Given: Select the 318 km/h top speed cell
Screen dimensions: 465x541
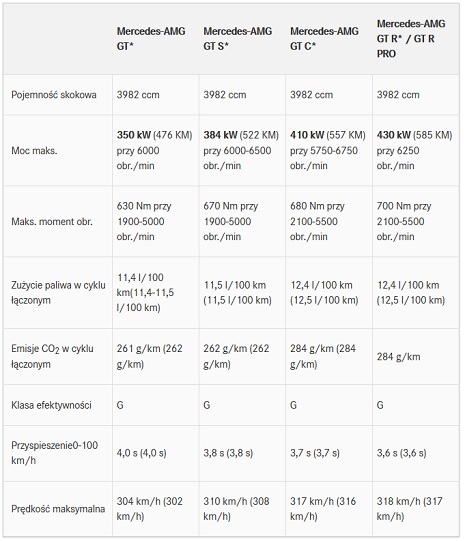Looking at the screenshot, I should (x=409, y=509).
